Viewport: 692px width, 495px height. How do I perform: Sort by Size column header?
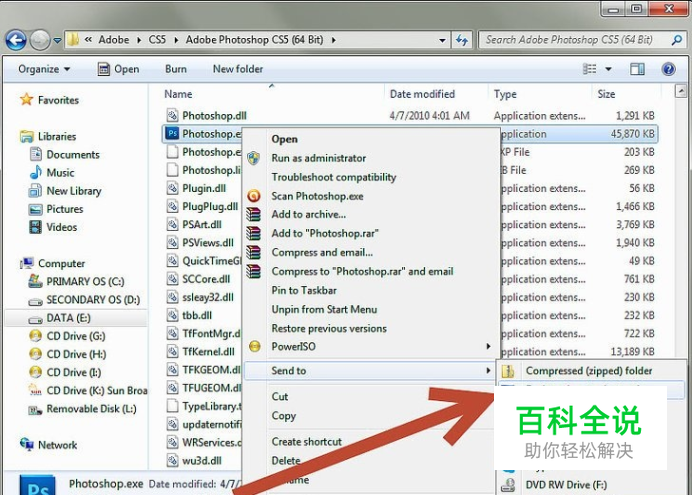(606, 94)
